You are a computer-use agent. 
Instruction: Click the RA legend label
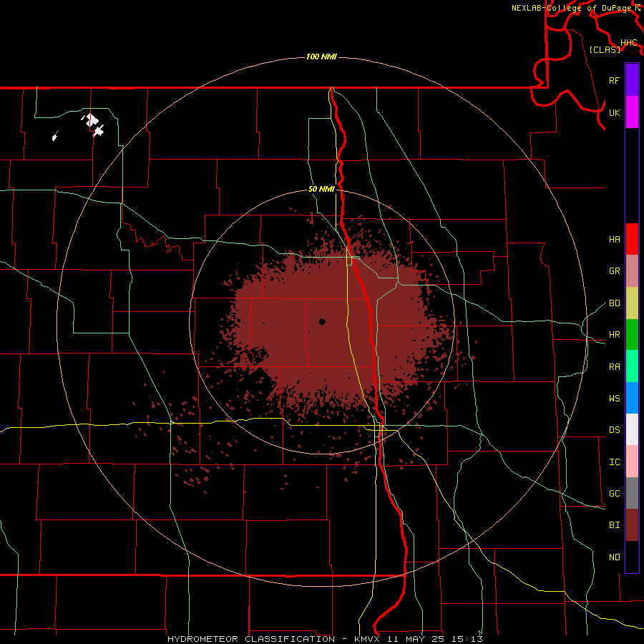pos(614,367)
